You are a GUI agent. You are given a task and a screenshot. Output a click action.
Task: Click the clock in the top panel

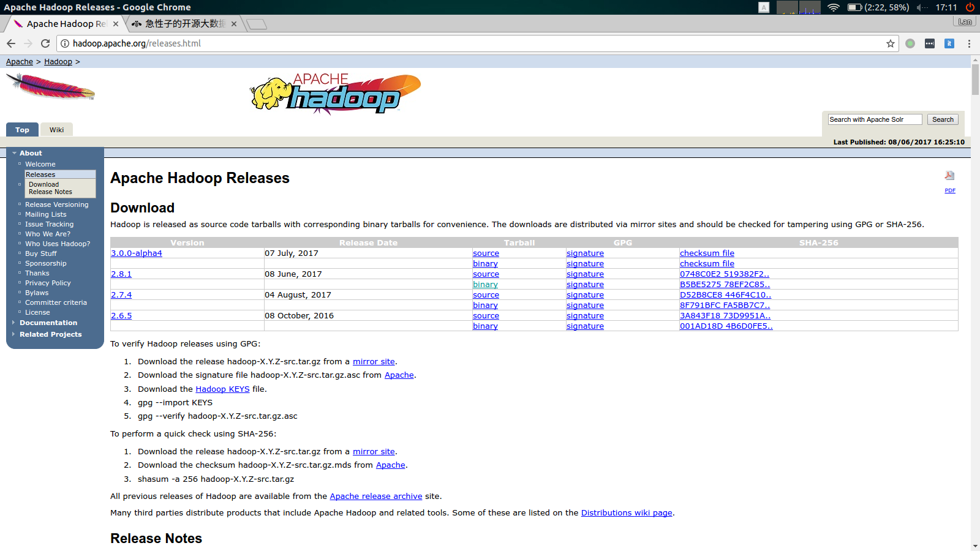(x=946, y=7)
